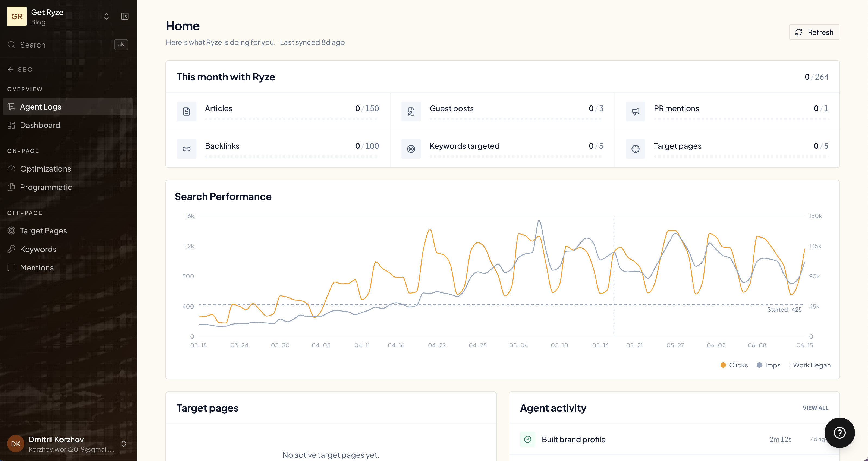Click the Backlinks "0 / 100" count

[x=367, y=146]
